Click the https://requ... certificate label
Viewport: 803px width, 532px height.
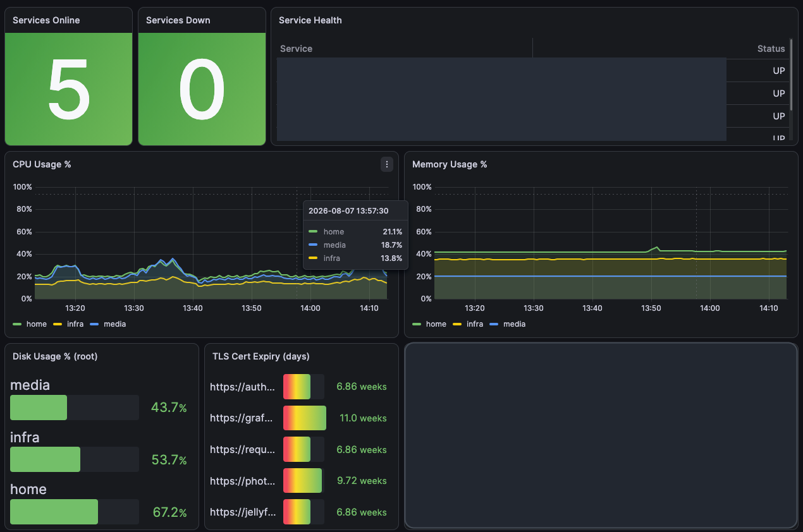(243, 450)
